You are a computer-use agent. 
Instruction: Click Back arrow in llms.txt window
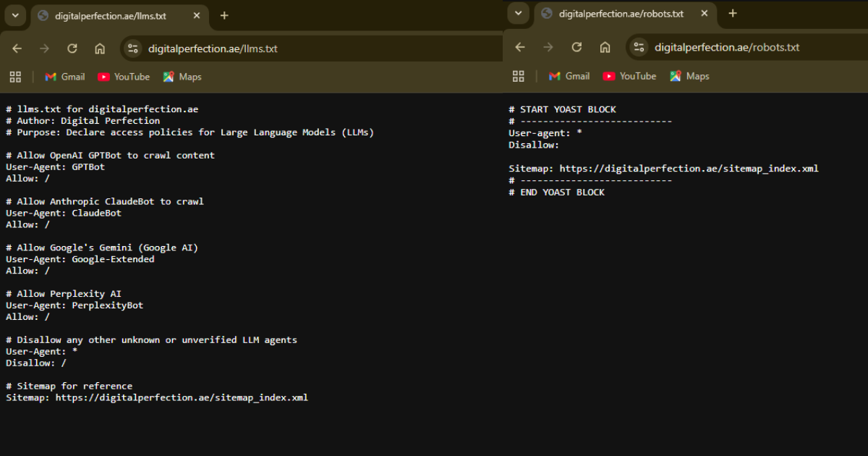(17, 48)
